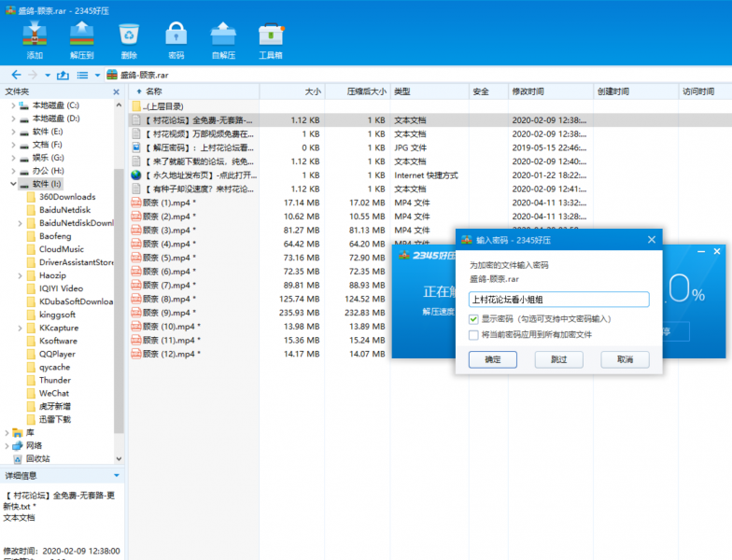
Task: Close the extraction progress window
Action: point(717,252)
